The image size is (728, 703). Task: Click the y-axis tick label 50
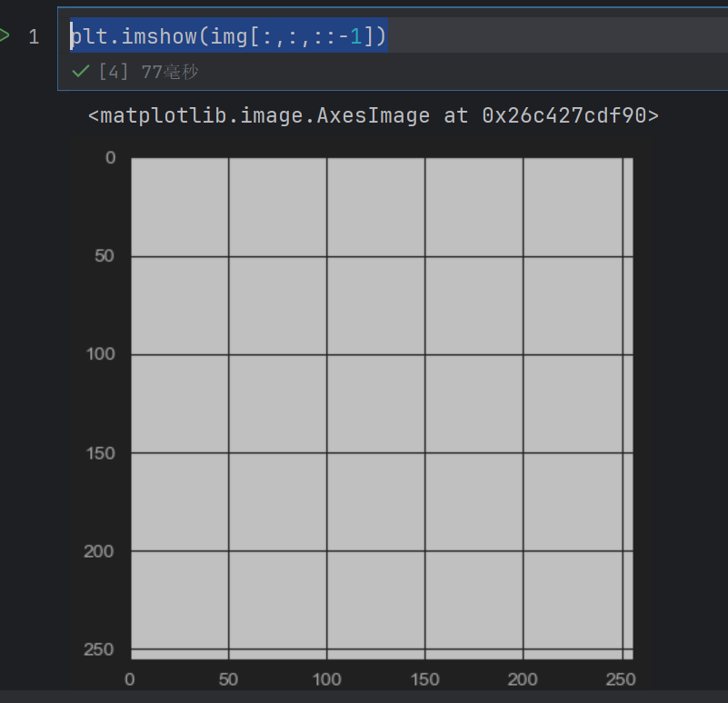pyautogui.click(x=105, y=256)
